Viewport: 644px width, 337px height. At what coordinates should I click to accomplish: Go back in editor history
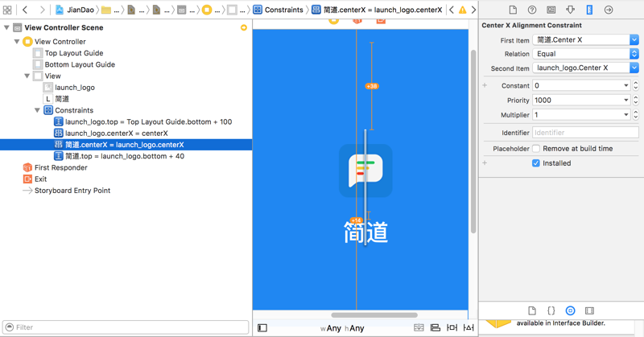[25, 10]
